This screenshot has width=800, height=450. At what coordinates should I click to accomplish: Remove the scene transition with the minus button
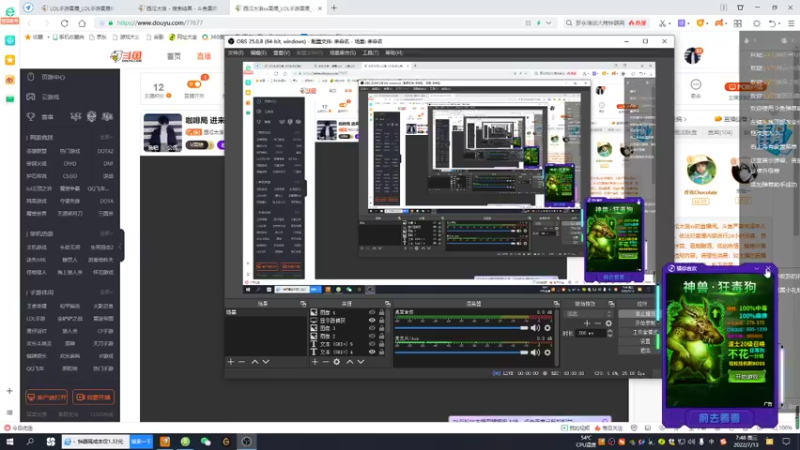(598, 323)
